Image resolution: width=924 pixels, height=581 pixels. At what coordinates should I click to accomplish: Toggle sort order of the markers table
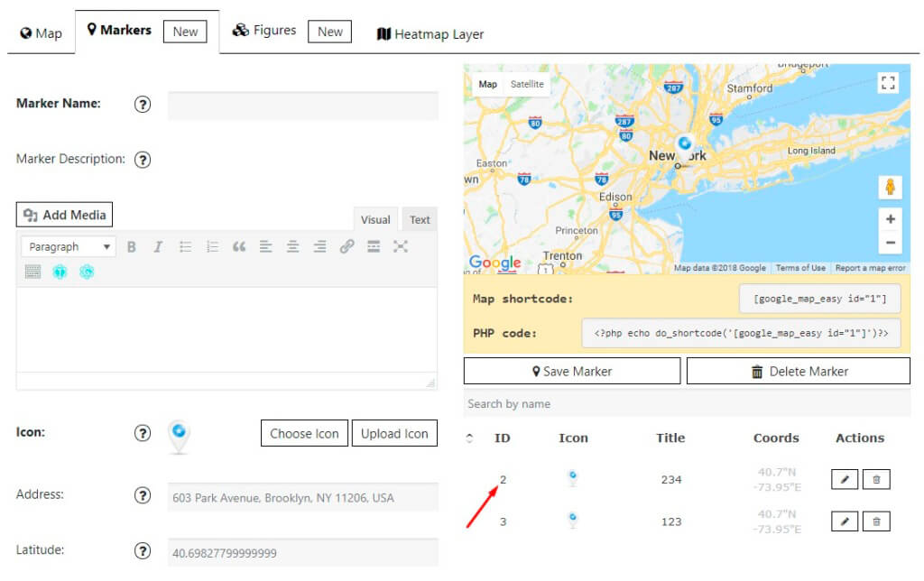469,438
